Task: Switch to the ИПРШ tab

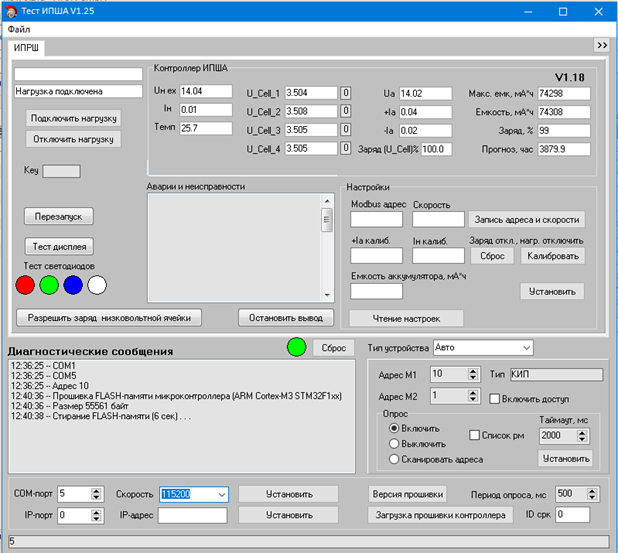Action: (27, 47)
